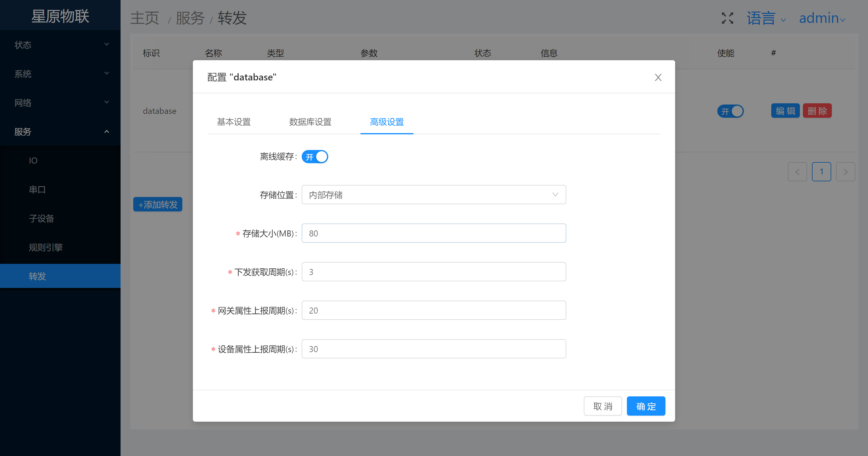The height and width of the screenshot is (456, 868).
Task: Click the red delete (删除) button
Action: click(x=817, y=111)
